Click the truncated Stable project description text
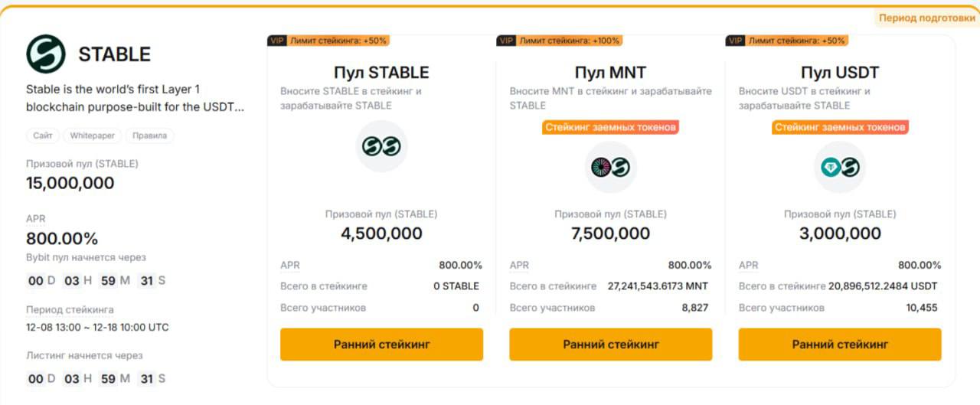Screen dimensions: 980x405 click(x=135, y=98)
